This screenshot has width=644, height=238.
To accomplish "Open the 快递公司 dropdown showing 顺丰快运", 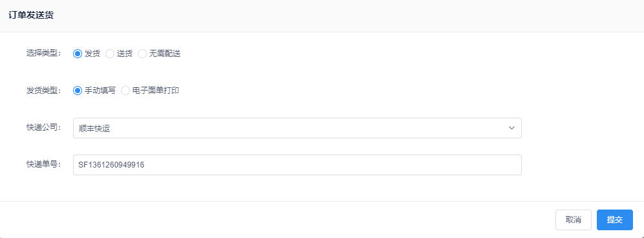I will pyautogui.click(x=297, y=128).
